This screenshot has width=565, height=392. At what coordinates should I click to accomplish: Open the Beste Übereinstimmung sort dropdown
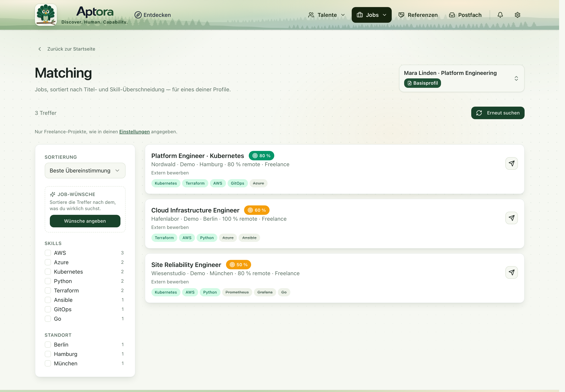(x=85, y=171)
